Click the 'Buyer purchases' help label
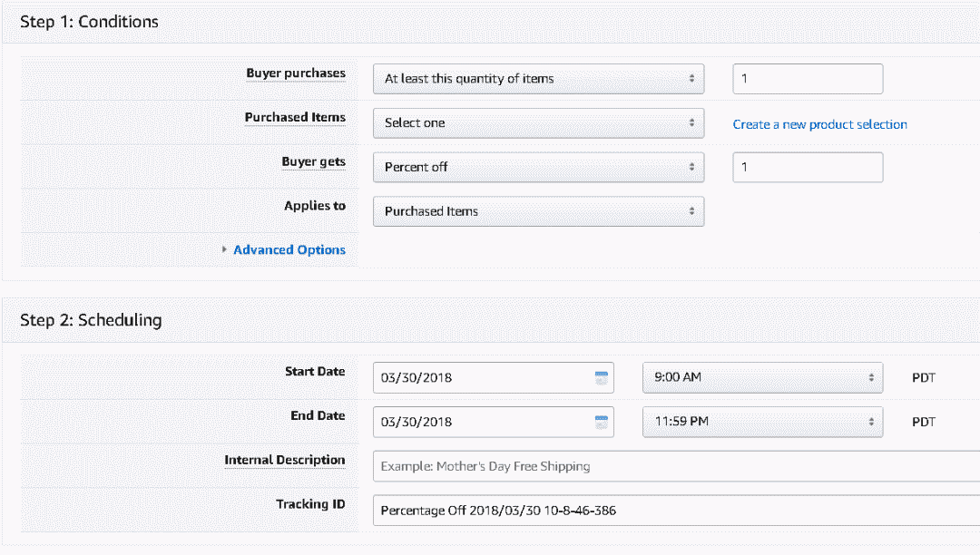Screen dimensions: 980x555 (x=295, y=73)
